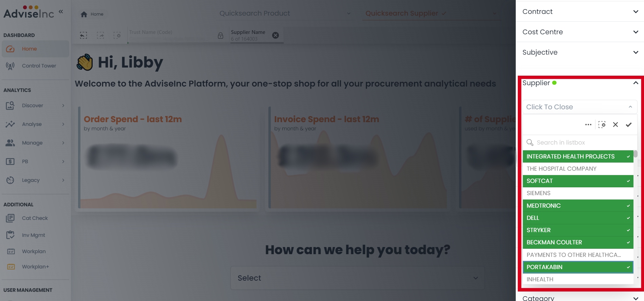Click the PB dollar icon
The height and width of the screenshot is (301, 644).
[10, 162]
